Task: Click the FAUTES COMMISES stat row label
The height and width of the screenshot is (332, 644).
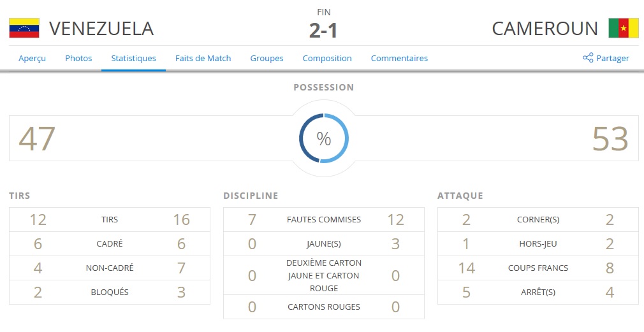Action: coord(324,220)
